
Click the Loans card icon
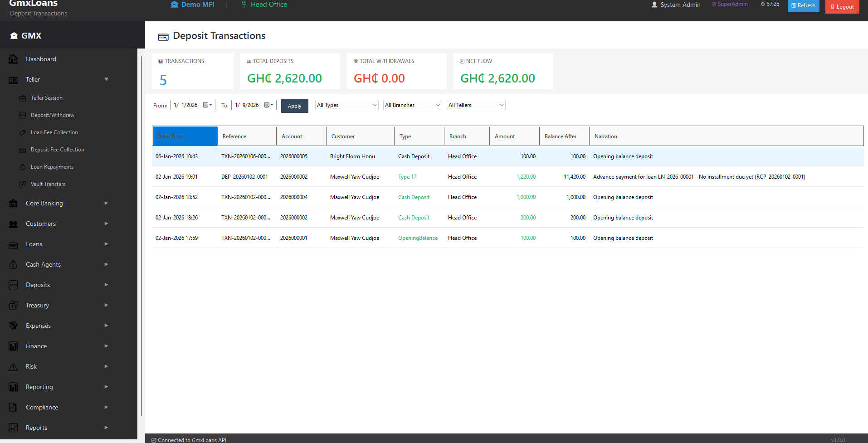coord(13,244)
